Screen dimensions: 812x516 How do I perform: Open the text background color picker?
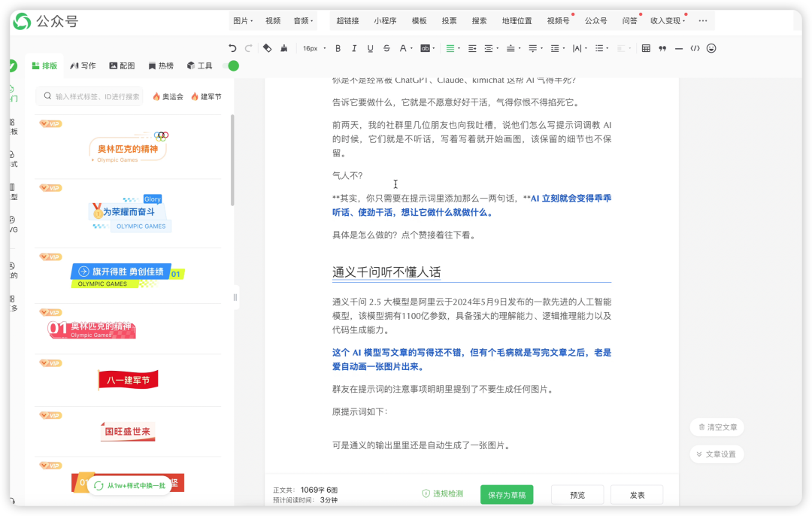(x=427, y=48)
